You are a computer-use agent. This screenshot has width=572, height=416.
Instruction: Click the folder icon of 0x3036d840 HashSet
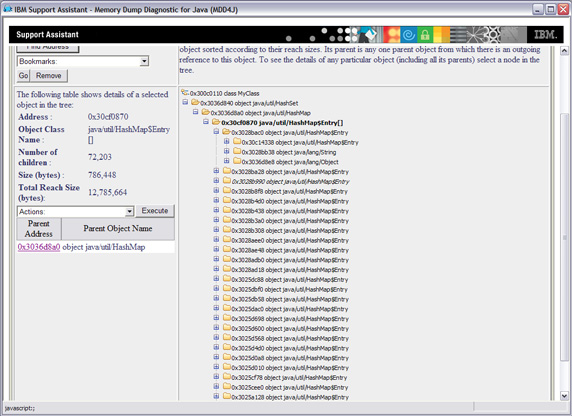tap(195, 103)
